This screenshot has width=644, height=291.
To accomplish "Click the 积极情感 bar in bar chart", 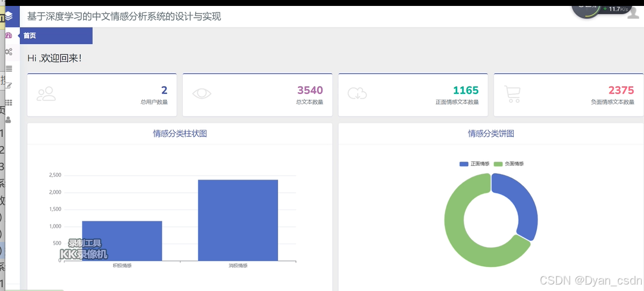I will [122, 241].
